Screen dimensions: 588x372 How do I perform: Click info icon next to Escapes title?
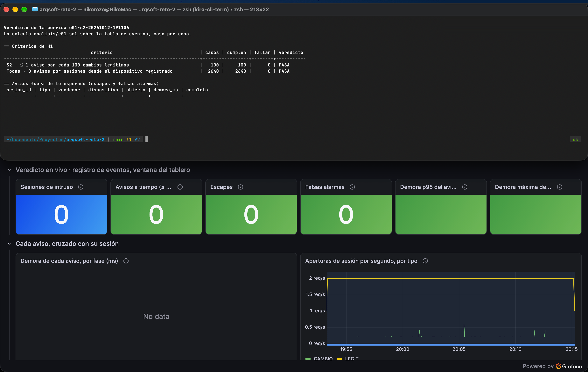coord(241,187)
